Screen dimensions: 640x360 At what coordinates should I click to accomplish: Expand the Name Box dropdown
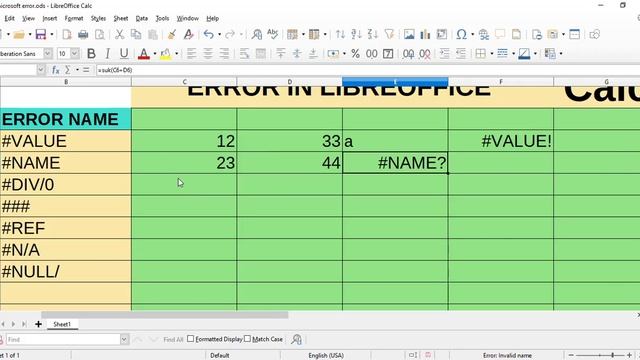point(40,70)
